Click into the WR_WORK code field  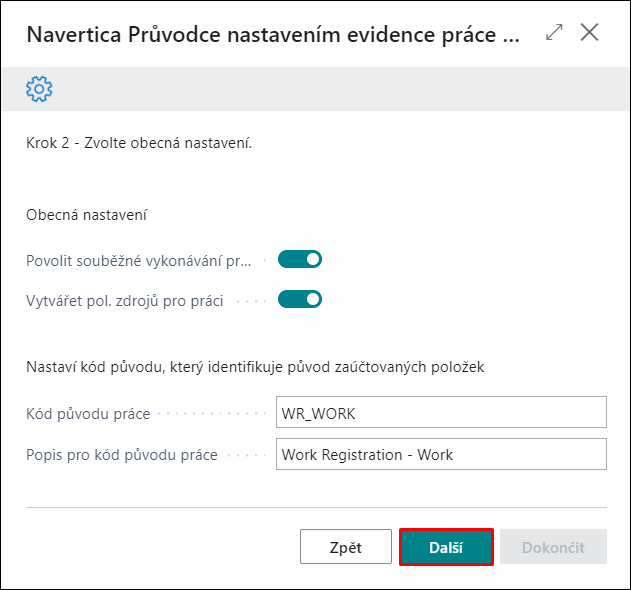click(x=441, y=412)
